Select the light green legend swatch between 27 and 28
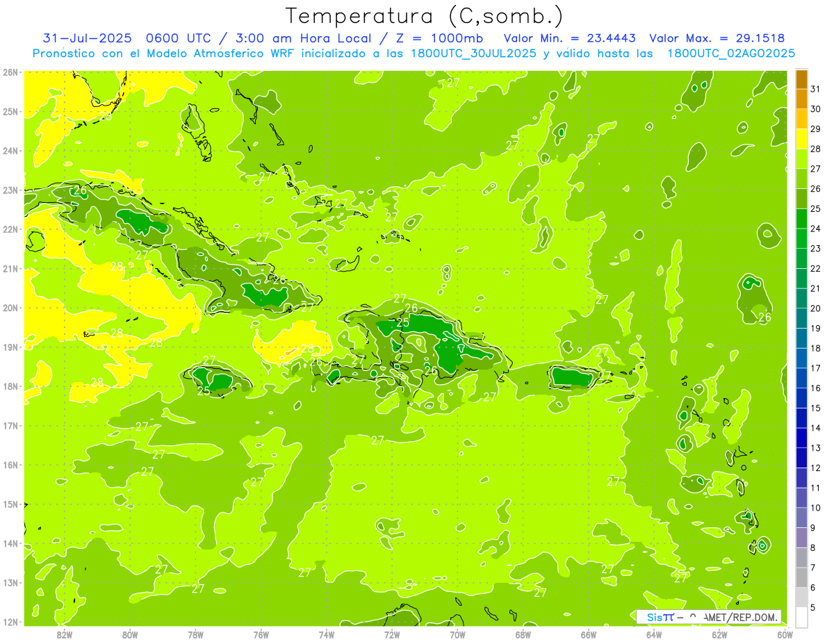 801,158
